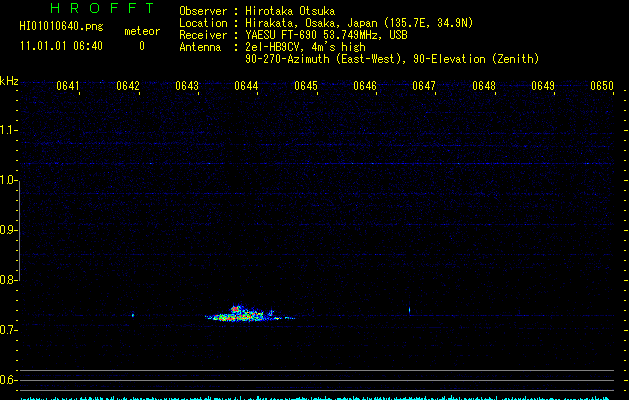Click the small echo dot below 0642
The width and height of the screenshot is (629, 400).
click(133, 315)
